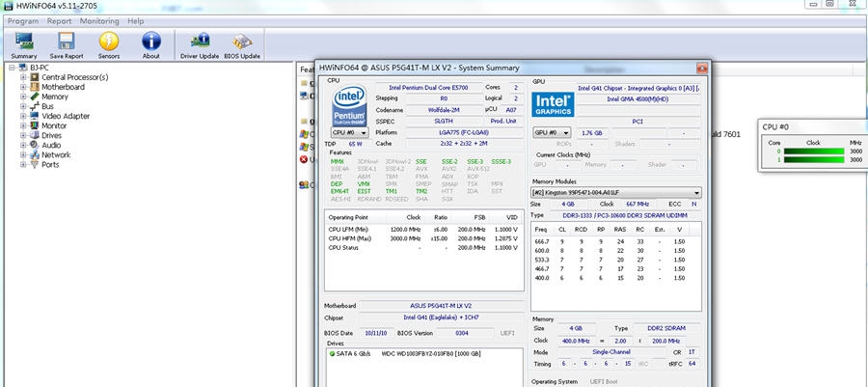The width and height of the screenshot is (868, 387).
Task: Open the Summary toolbar icon
Action: click(24, 44)
